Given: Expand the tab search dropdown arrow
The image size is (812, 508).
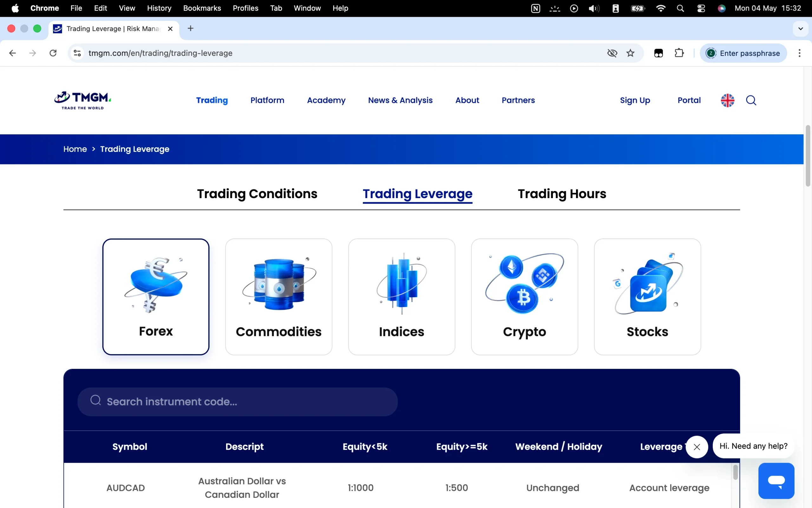Looking at the screenshot, I should [801, 29].
